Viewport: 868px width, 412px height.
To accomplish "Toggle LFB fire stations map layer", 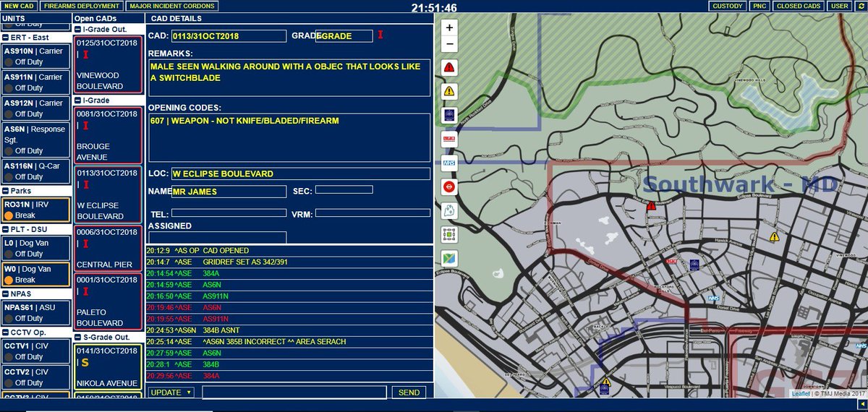I will 450,139.
